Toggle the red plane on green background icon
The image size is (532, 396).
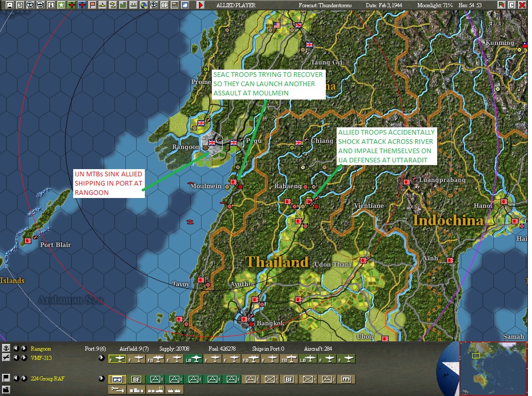coord(72,5)
